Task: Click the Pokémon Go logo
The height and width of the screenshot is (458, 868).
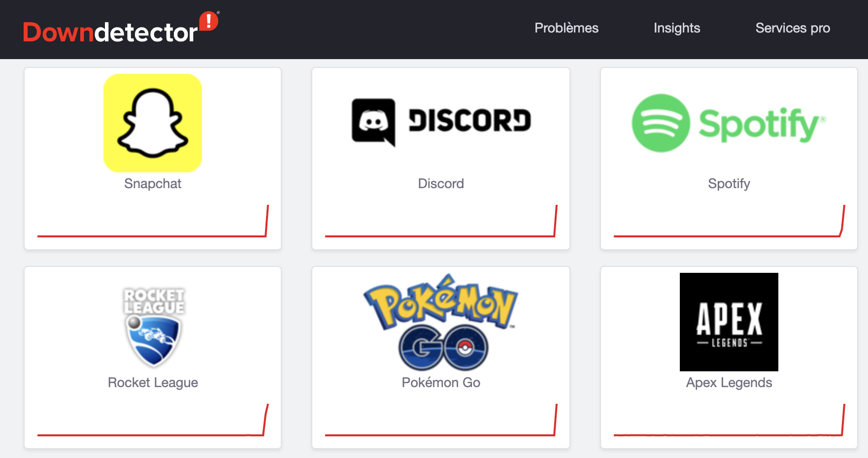Action: coord(441,322)
